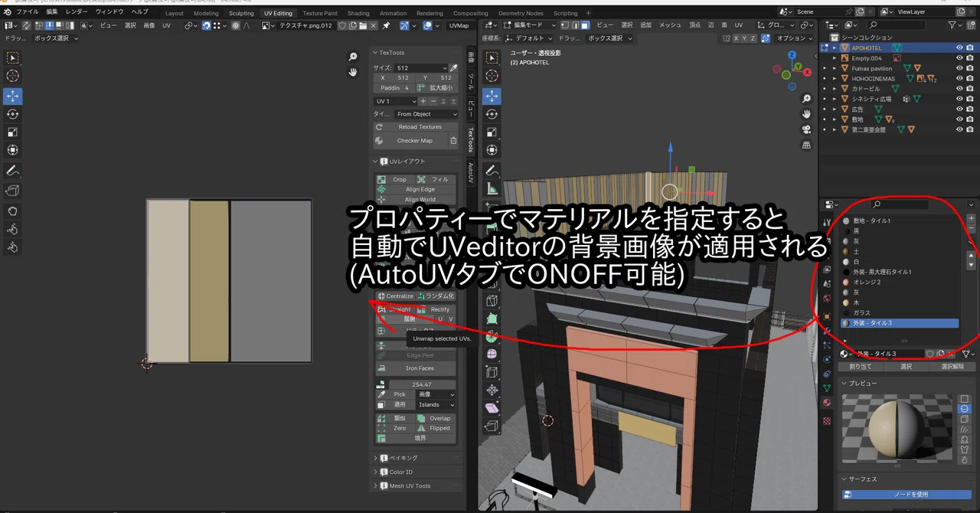
Task: Toggle visibility eye for 第二東亜会館
Action: [x=959, y=129]
